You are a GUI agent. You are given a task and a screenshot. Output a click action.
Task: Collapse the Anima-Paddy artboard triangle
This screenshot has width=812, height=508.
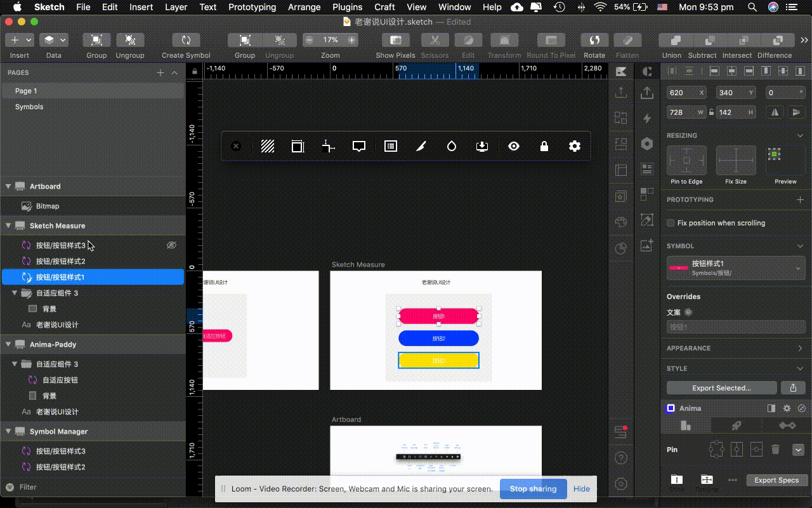tap(8, 344)
